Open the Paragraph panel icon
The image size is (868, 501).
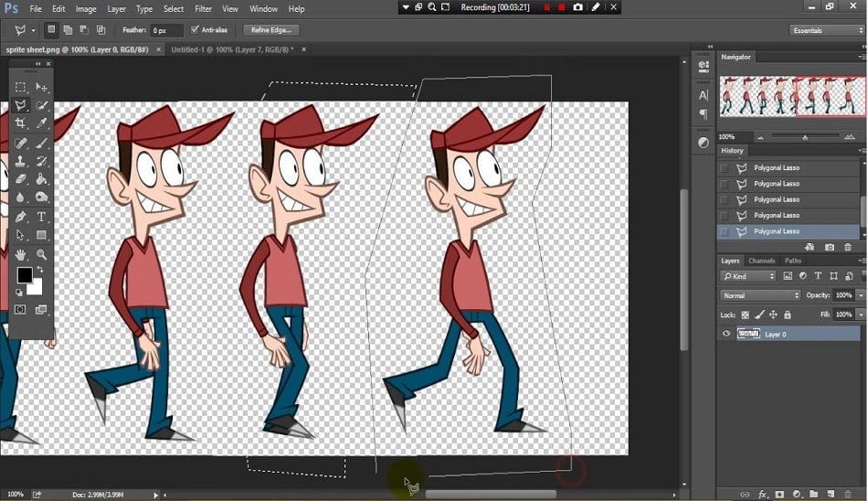pyautogui.click(x=704, y=114)
